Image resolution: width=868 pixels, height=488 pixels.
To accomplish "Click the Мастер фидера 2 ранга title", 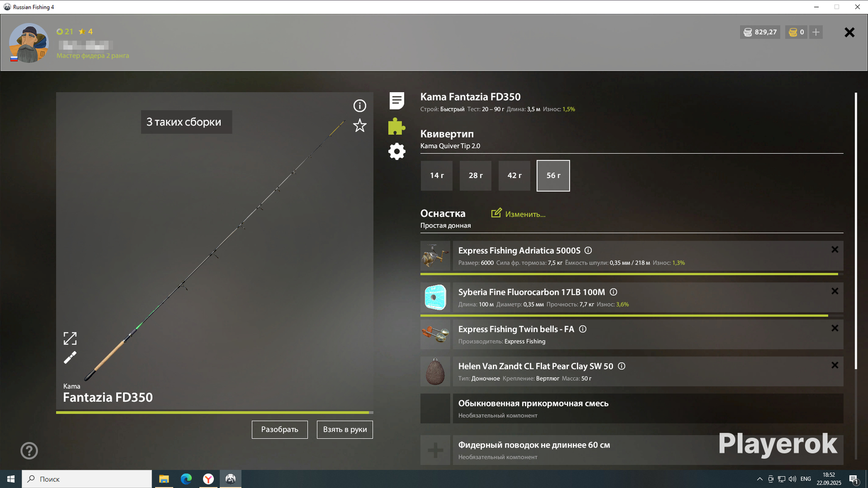I will click(x=93, y=56).
